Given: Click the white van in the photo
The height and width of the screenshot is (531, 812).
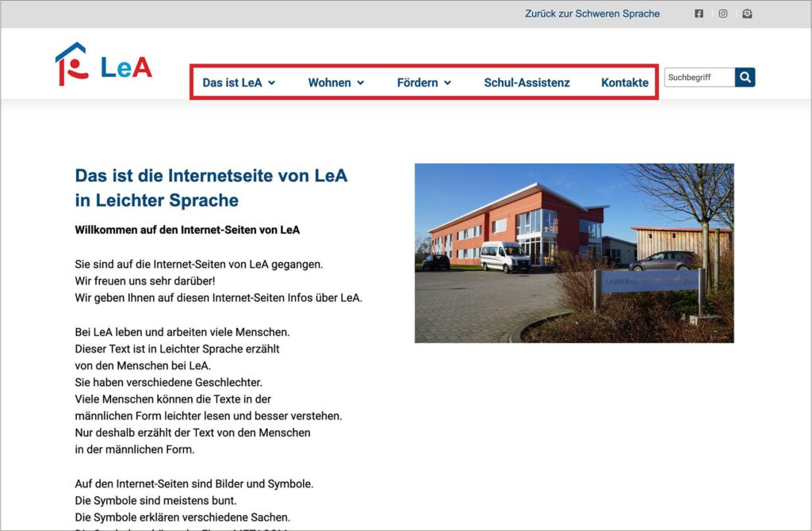Looking at the screenshot, I should tap(505, 257).
